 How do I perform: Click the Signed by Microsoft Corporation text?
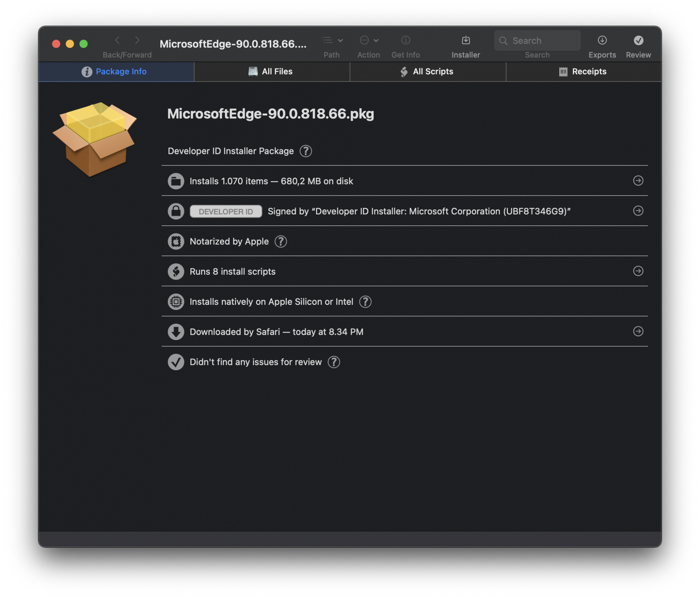tap(419, 211)
